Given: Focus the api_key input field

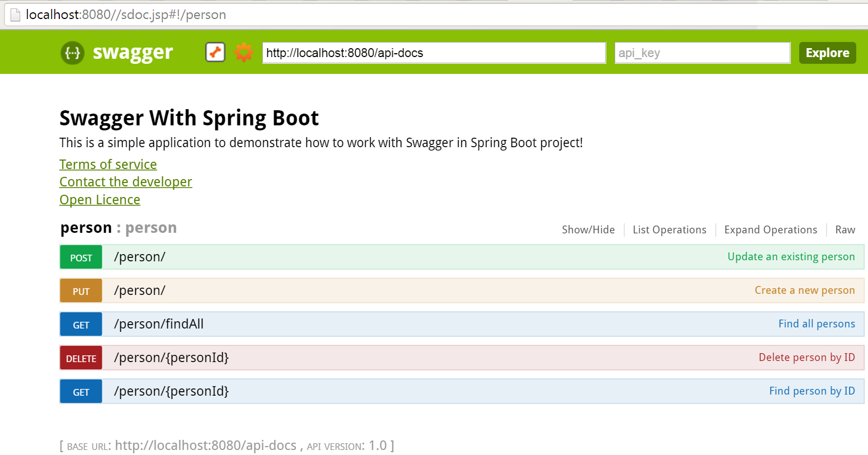Looking at the screenshot, I should pyautogui.click(x=702, y=53).
